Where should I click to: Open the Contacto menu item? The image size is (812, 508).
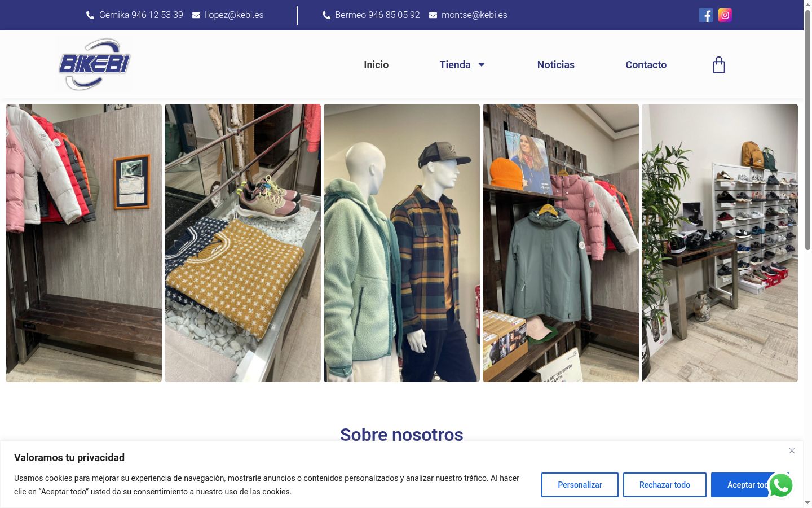tap(646, 65)
